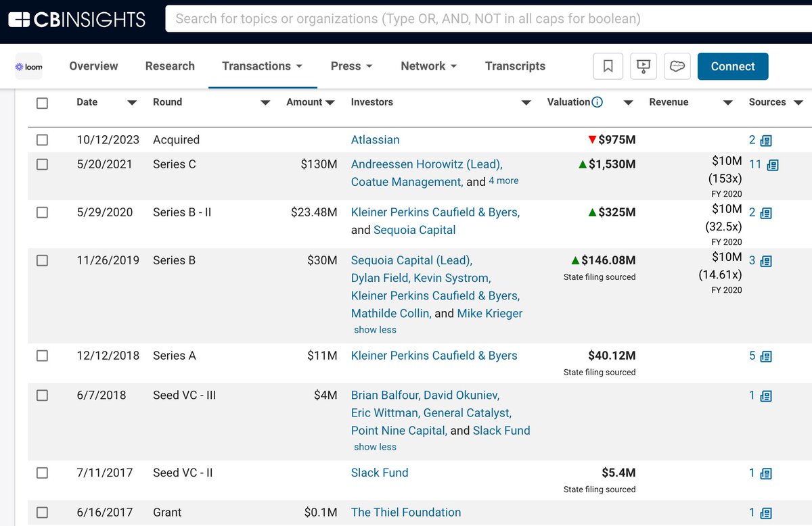Check the 7/11/2017 Seed VC - II checkbox

(42, 473)
